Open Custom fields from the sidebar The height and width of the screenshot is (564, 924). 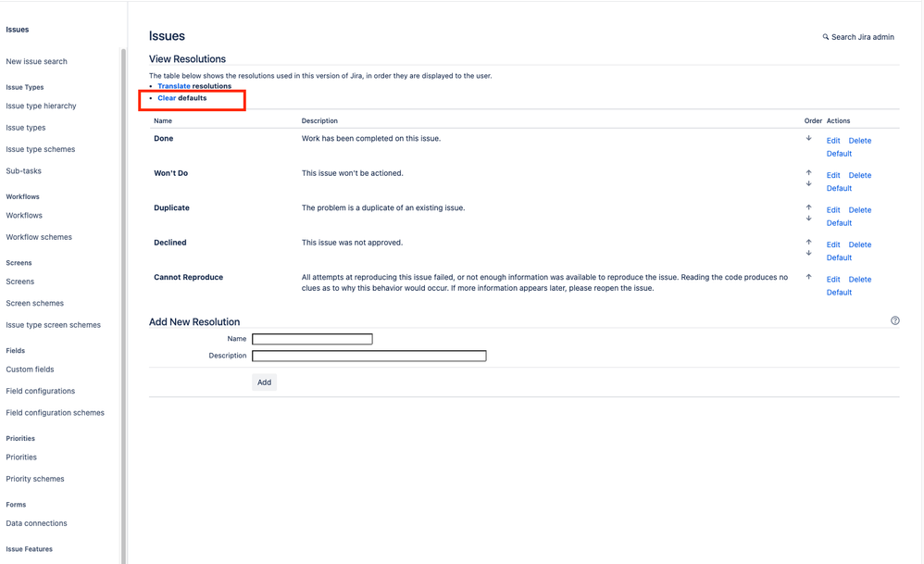[31, 369]
